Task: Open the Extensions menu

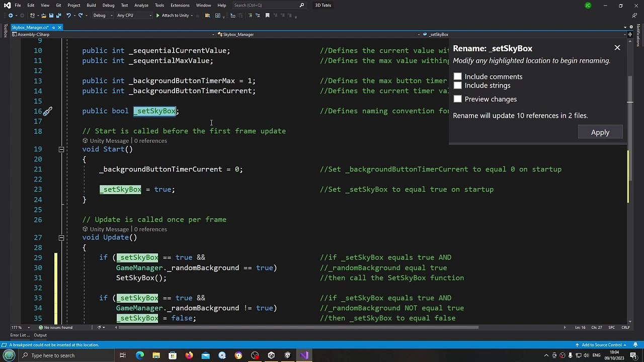Action: 180,6
